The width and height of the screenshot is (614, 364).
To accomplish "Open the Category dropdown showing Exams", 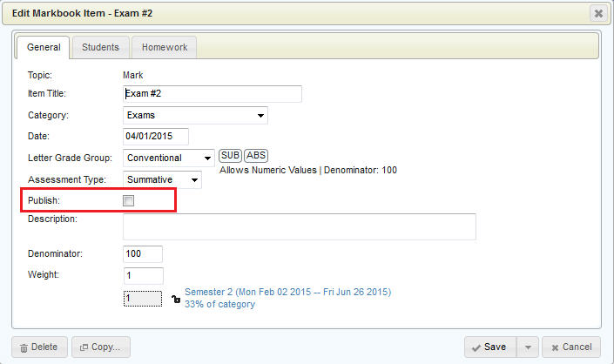I will (x=195, y=115).
